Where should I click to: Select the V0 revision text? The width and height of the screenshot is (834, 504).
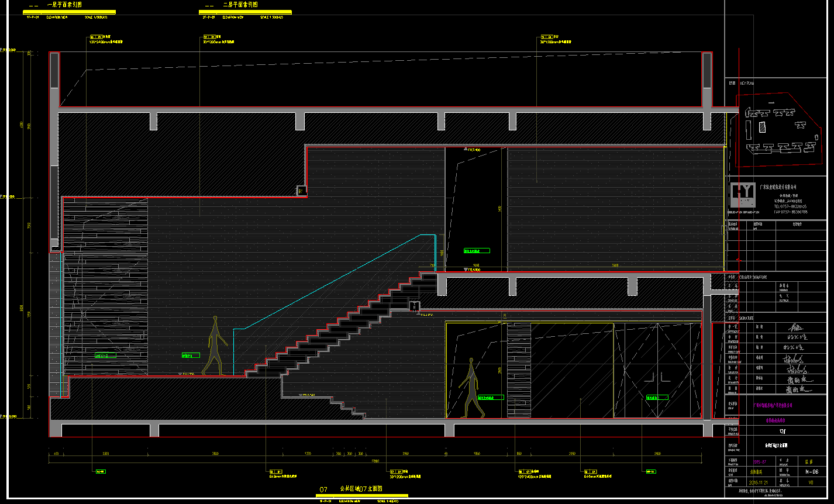[811, 483]
